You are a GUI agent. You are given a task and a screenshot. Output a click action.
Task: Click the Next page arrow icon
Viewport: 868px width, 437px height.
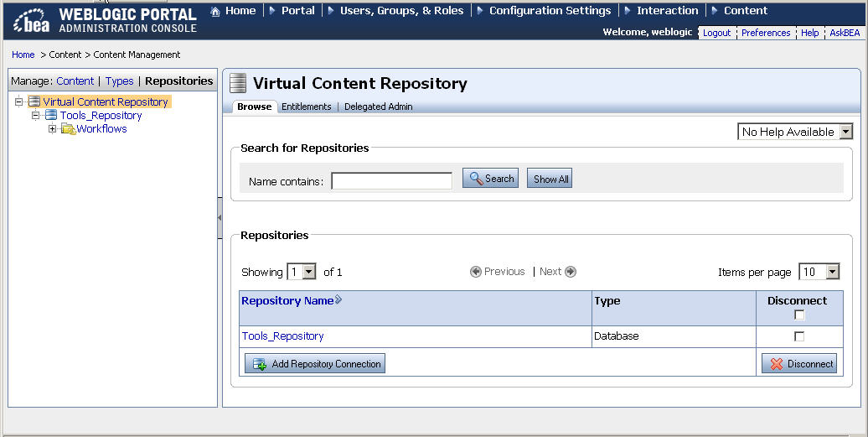pyautogui.click(x=571, y=272)
